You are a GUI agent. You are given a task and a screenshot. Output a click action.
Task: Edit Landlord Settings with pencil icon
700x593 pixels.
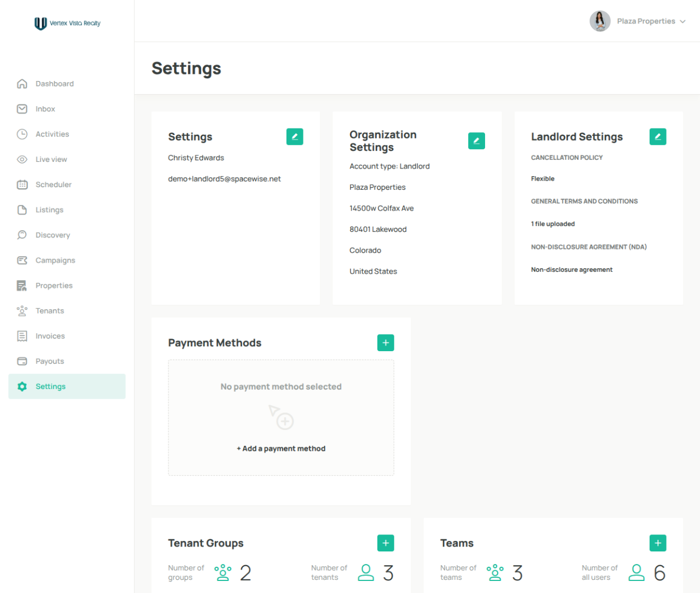point(658,137)
